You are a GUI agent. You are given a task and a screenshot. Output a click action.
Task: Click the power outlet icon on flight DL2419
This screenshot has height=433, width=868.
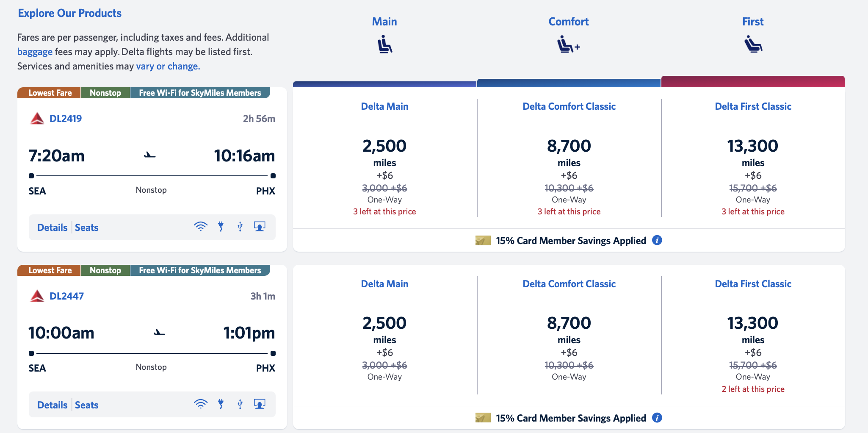(x=221, y=227)
